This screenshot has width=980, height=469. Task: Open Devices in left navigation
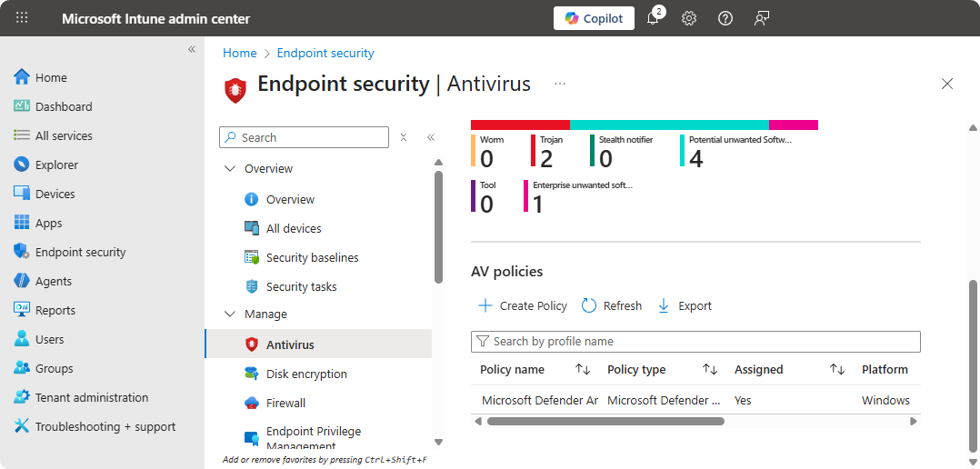[55, 194]
